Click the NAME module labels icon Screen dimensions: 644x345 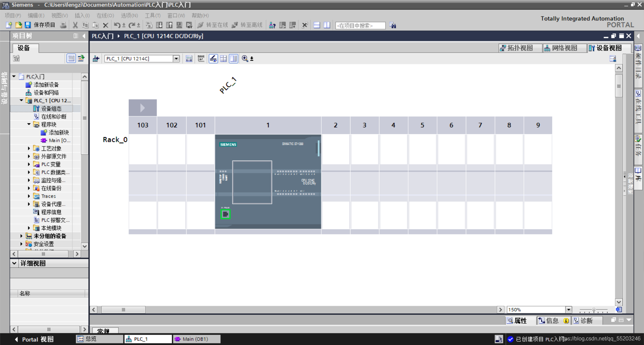(201, 59)
